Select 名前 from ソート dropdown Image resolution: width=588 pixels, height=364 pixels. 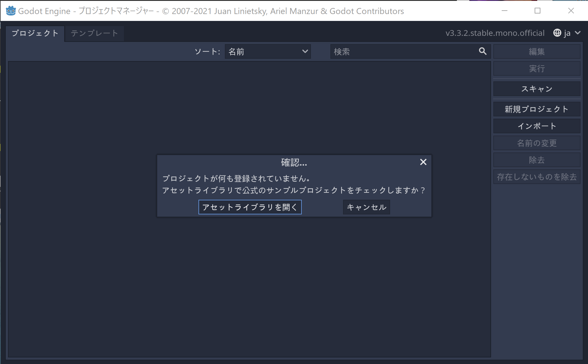click(x=267, y=52)
